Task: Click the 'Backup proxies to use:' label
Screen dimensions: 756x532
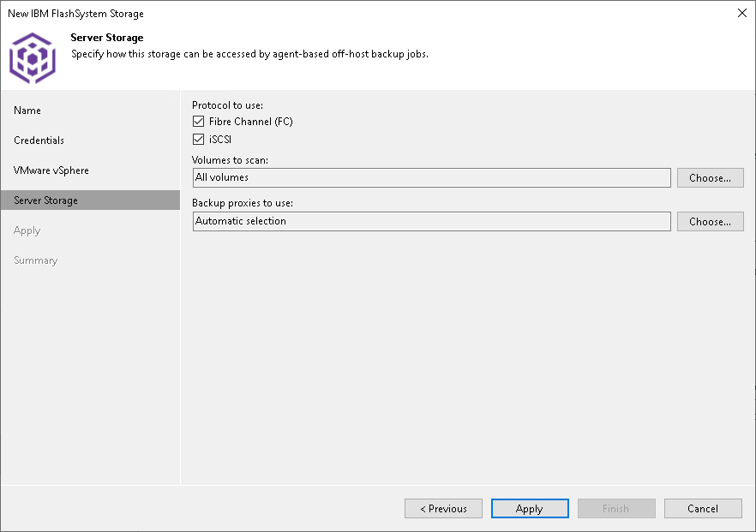Action: point(243,203)
